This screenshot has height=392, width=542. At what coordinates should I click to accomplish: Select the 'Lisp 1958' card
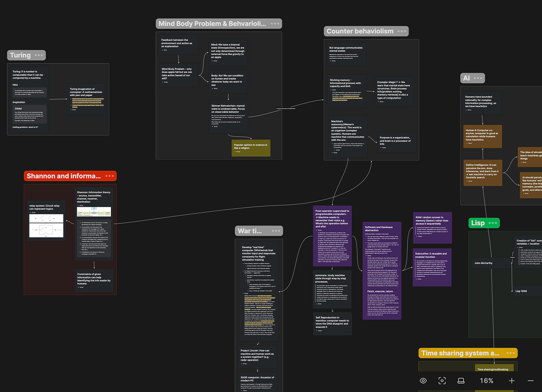527,291
